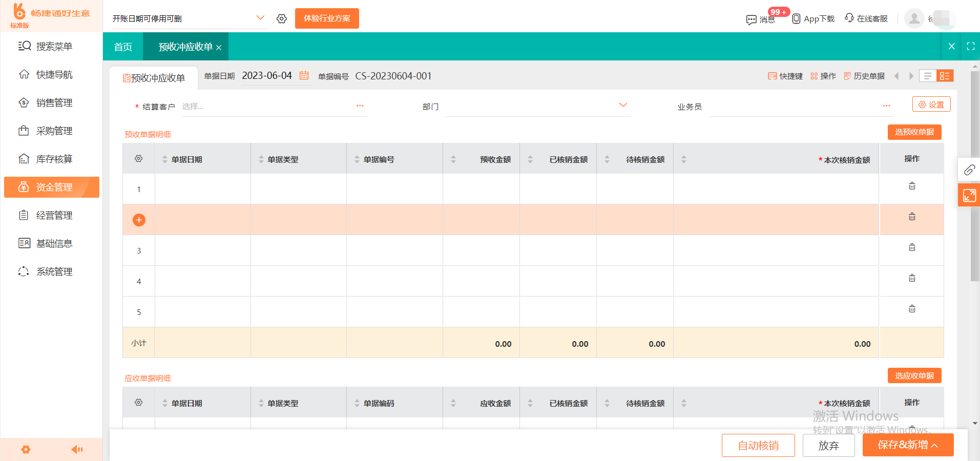Screen dimensions: 980x461
Task: Open the column settings gear in 预收单据明细 table
Action: [138, 158]
